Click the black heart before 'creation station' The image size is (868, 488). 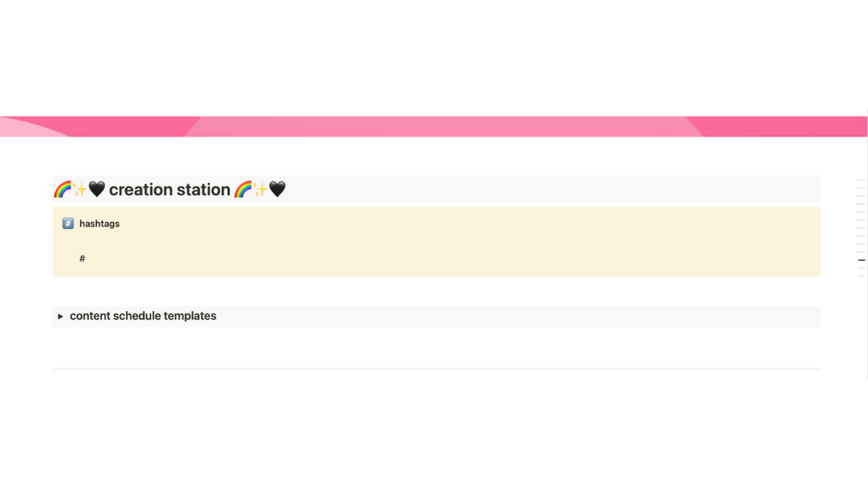pyautogui.click(x=97, y=189)
